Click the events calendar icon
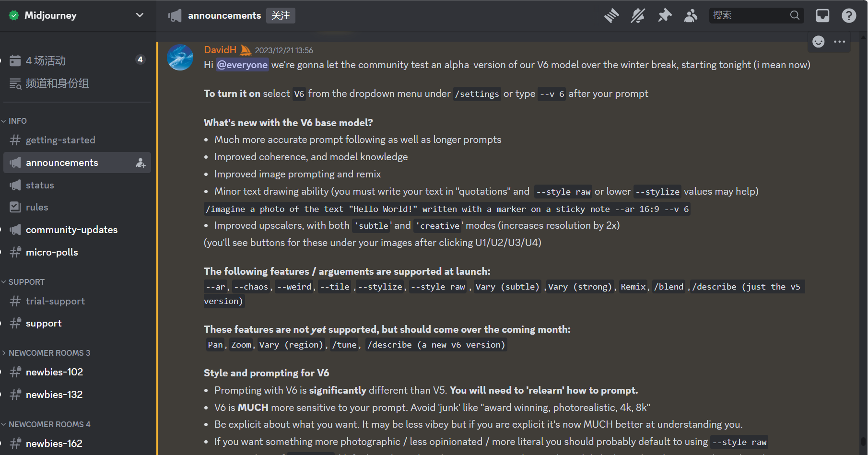Screen dimensions: 868x455 point(15,60)
